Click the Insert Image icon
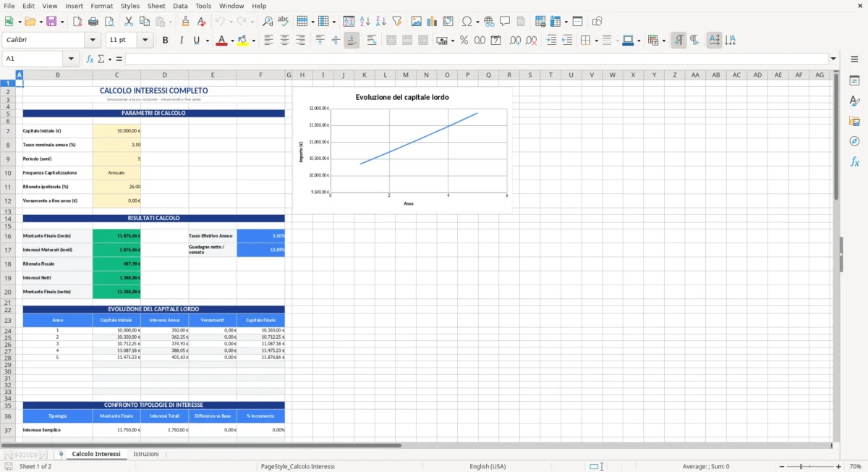This screenshot has height=472, width=868. [x=417, y=22]
